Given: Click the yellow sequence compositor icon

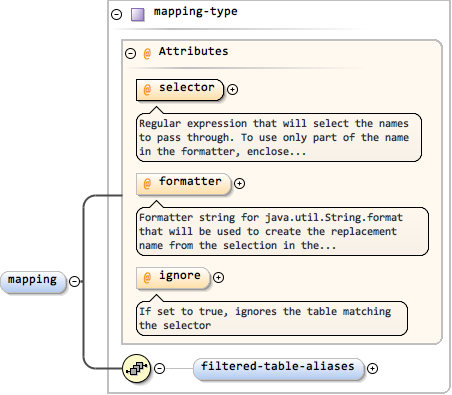Looking at the screenshot, I should (137, 368).
